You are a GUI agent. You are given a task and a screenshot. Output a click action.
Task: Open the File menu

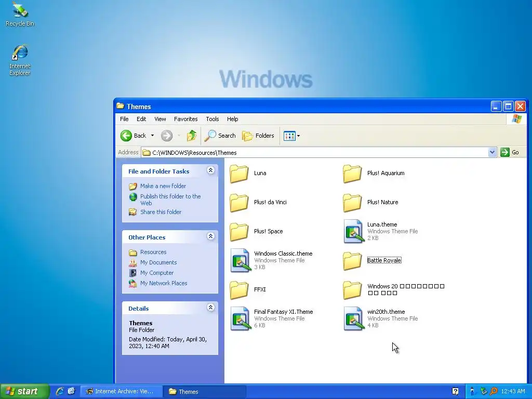(x=124, y=119)
